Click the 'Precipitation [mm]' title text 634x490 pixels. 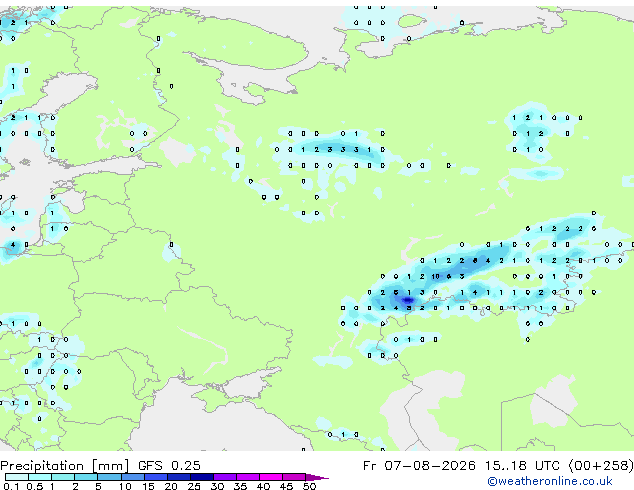pyautogui.click(x=65, y=466)
